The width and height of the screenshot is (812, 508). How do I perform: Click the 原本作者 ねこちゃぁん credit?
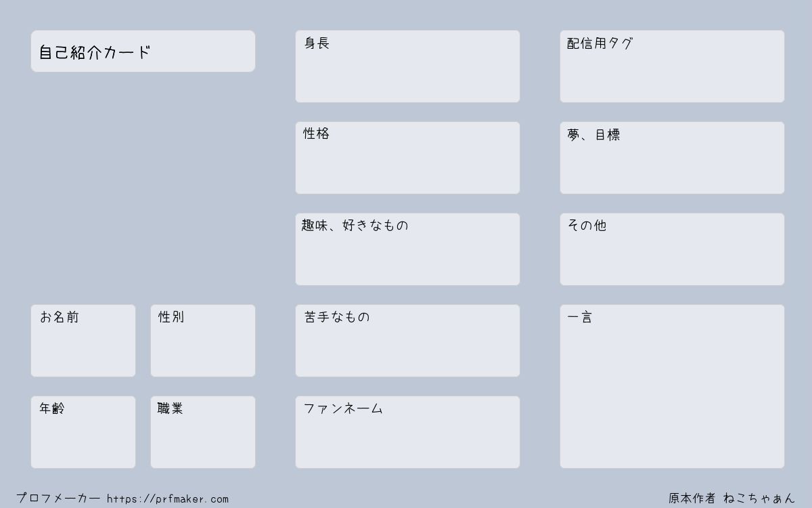tap(732, 499)
